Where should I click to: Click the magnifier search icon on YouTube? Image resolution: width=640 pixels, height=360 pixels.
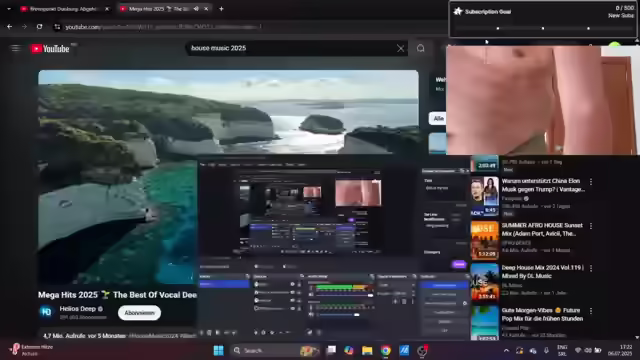click(x=420, y=48)
